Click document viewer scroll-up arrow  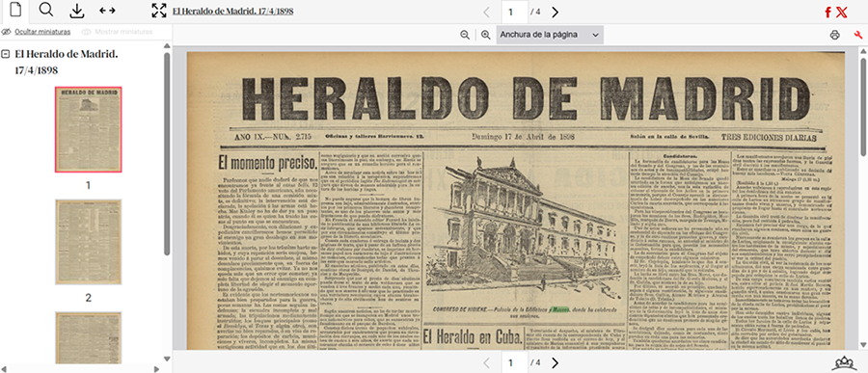click(x=863, y=51)
